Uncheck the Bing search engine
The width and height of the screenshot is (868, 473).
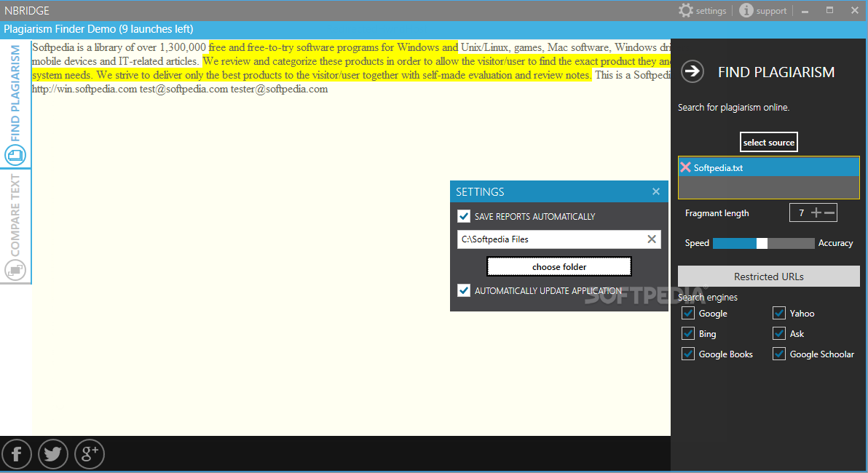[688, 333]
